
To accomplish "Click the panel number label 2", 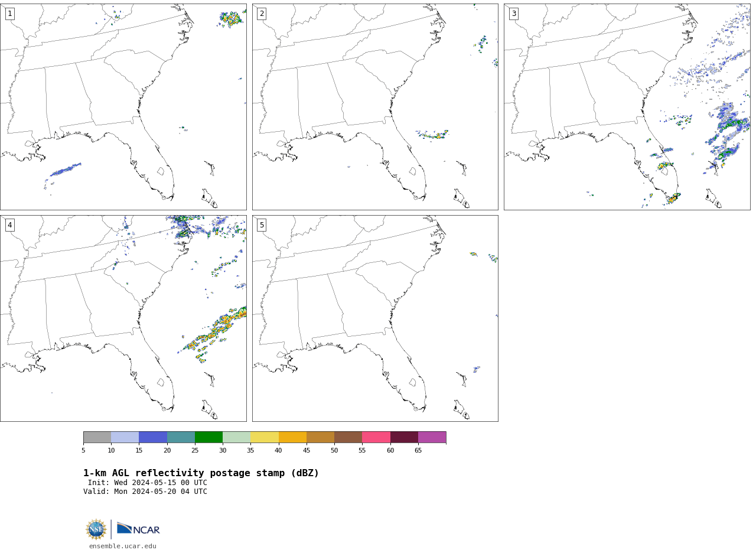I will (x=262, y=14).
